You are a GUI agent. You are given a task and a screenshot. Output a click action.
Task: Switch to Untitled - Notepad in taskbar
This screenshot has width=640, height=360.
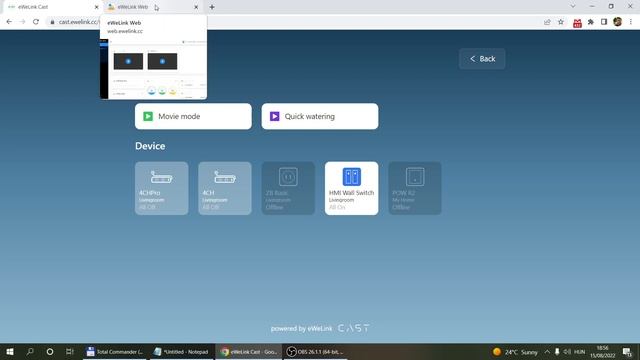pyautogui.click(x=182, y=351)
